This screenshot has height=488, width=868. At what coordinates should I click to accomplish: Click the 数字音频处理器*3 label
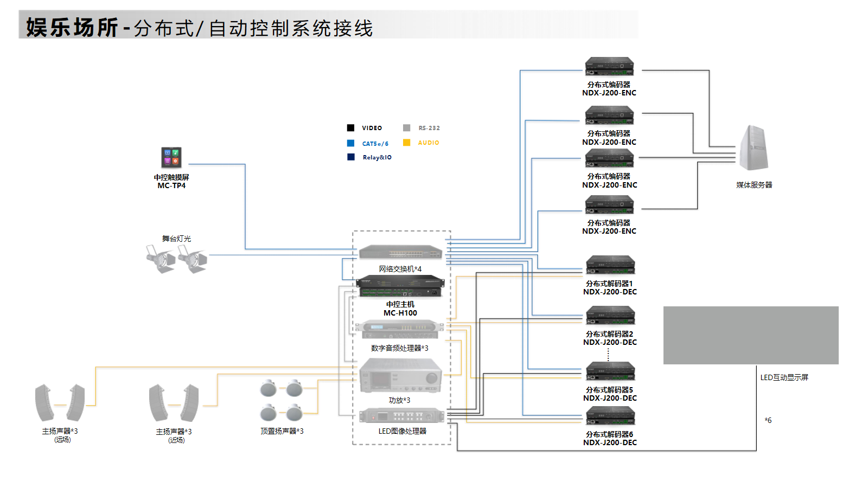pos(400,348)
